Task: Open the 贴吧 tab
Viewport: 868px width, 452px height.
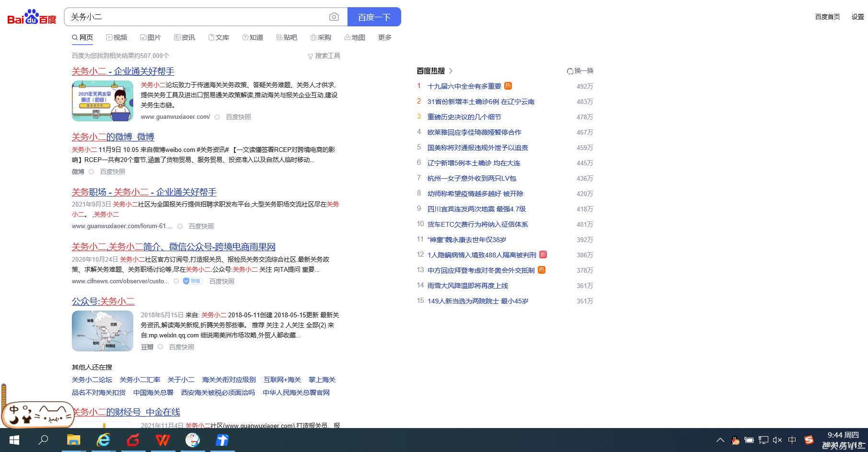Action: pos(287,37)
